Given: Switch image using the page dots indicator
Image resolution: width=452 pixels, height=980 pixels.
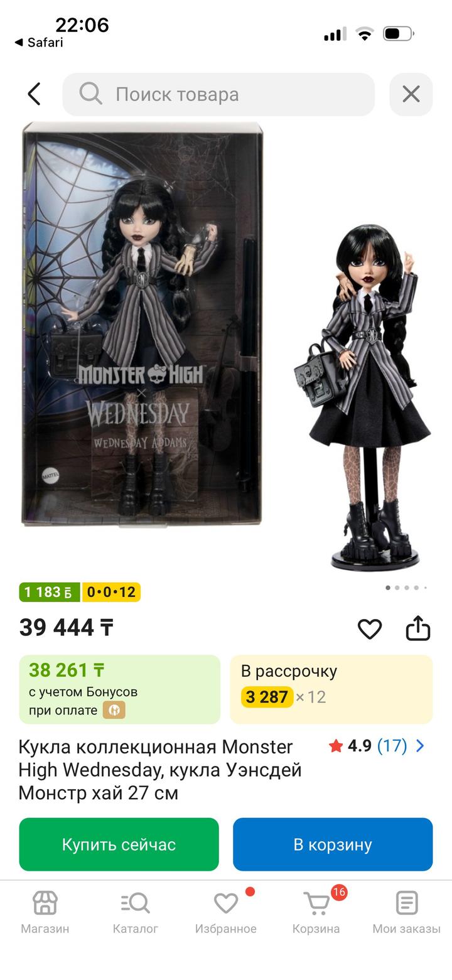Looking at the screenshot, I should coord(406,588).
